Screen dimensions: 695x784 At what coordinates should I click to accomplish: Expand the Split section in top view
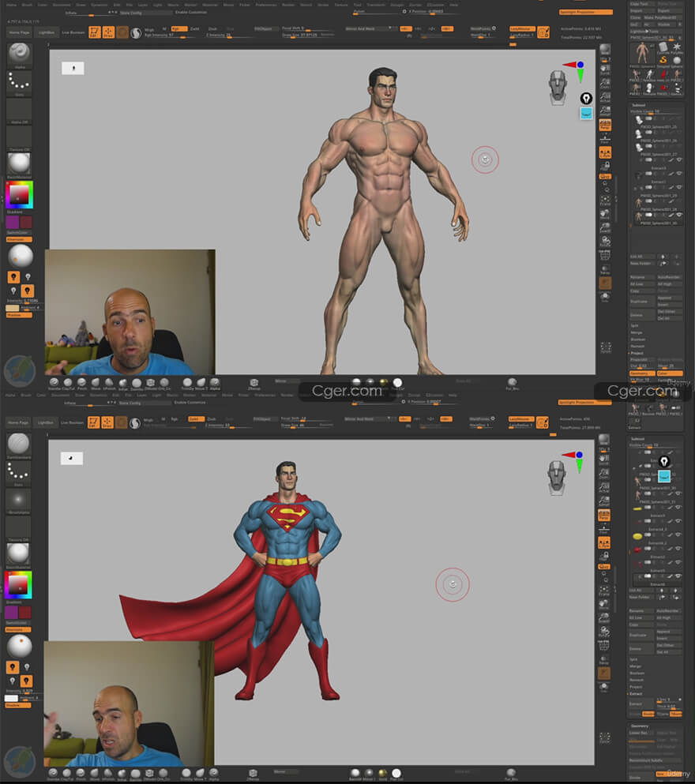coord(634,325)
